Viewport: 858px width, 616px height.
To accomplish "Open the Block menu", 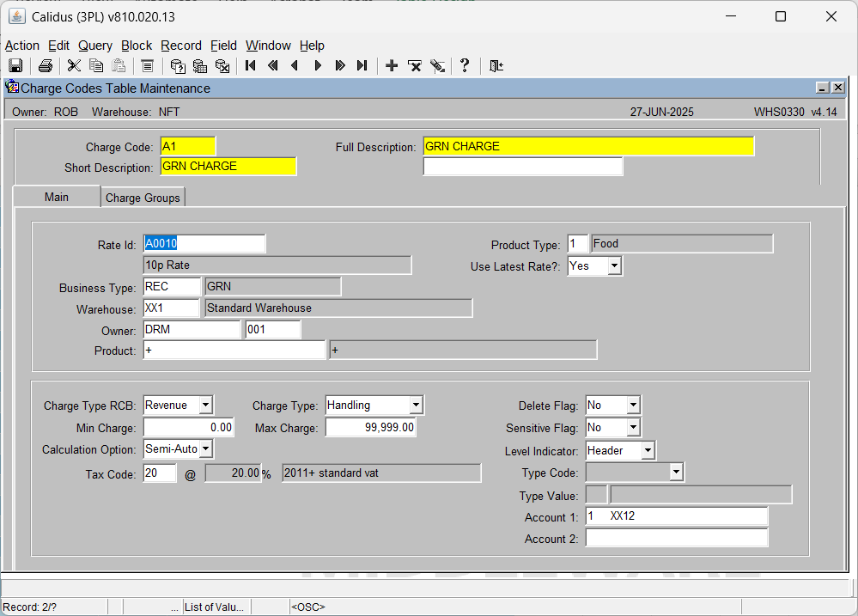I will coord(137,46).
